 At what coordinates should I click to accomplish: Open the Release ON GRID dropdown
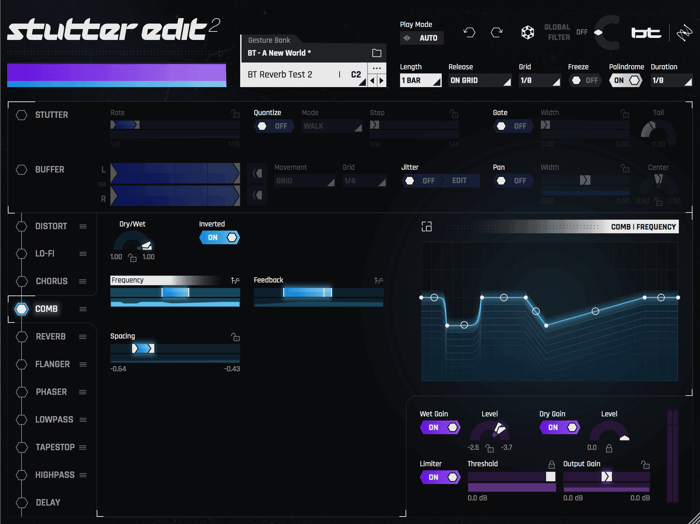(x=479, y=81)
